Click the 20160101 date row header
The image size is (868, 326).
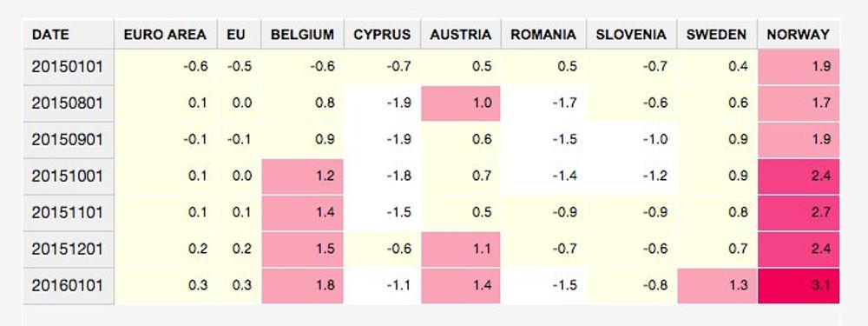coord(69,285)
